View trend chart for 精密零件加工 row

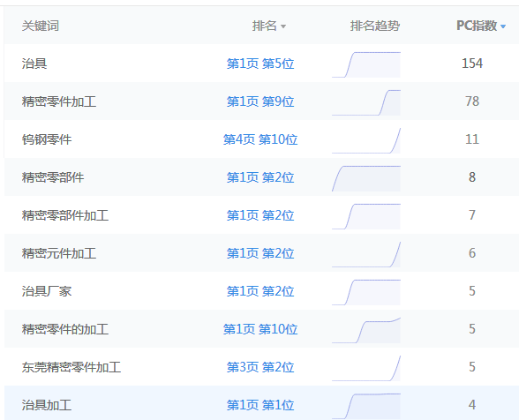(366, 102)
